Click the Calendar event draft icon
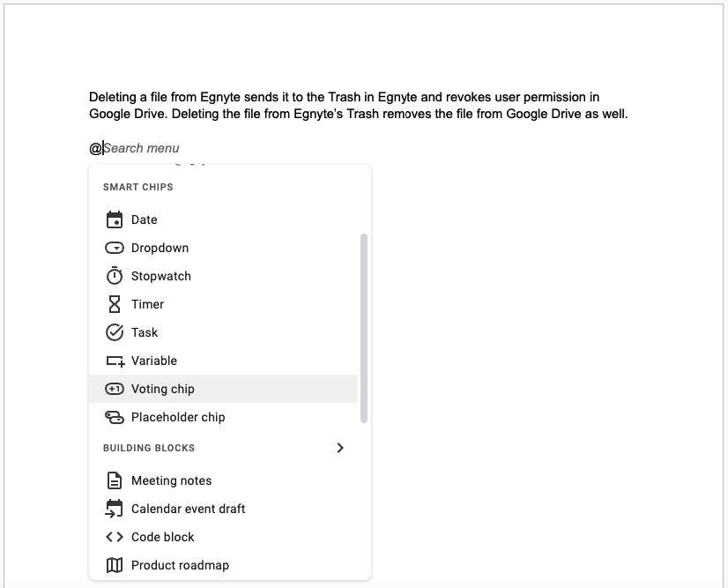This screenshot has width=728, height=588. [x=115, y=509]
